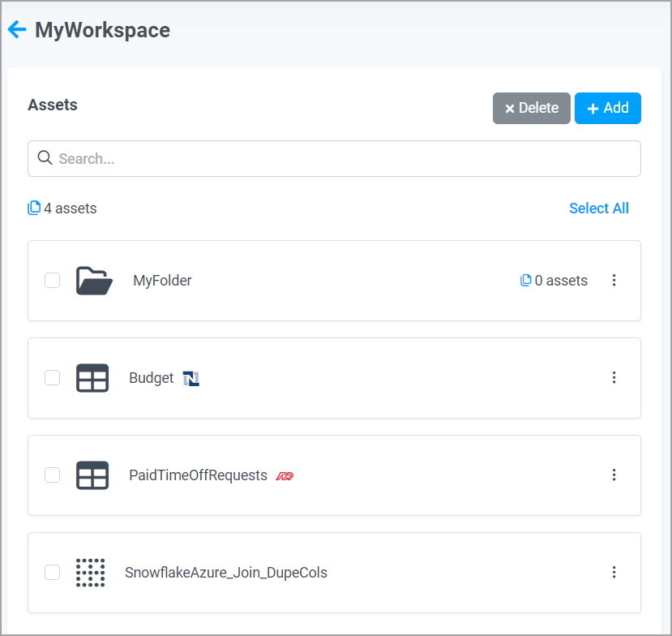Open the kebab menu for PaidTimeOffRequests
672x636 pixels.
point(614,475)
